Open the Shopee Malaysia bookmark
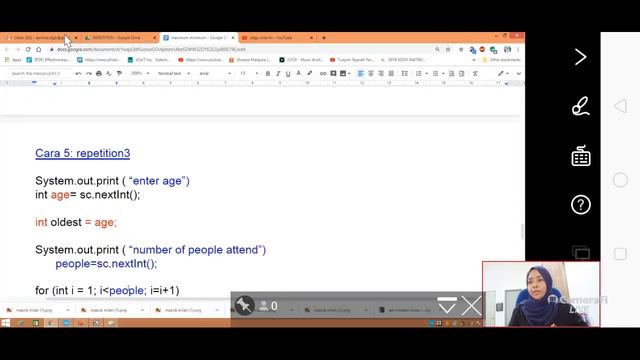The image size is (640, 360). (250, 60)
